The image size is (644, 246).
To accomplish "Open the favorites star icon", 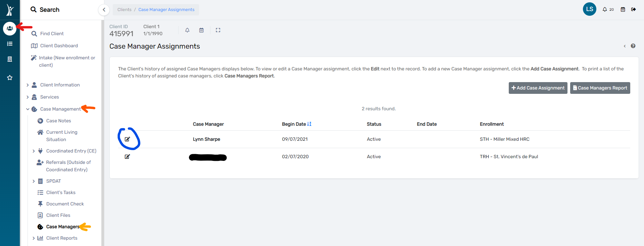I will click(x=10, y=78).
